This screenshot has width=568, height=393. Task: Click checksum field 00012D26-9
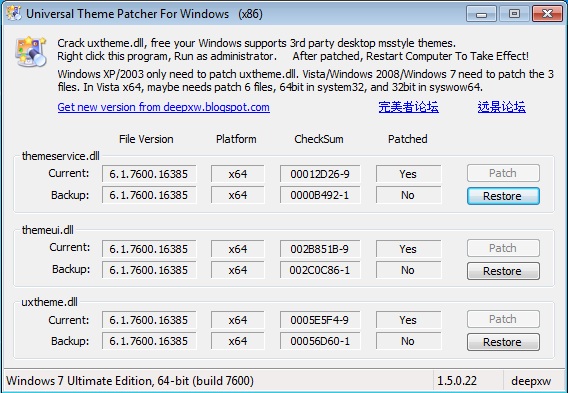[320, 174]
